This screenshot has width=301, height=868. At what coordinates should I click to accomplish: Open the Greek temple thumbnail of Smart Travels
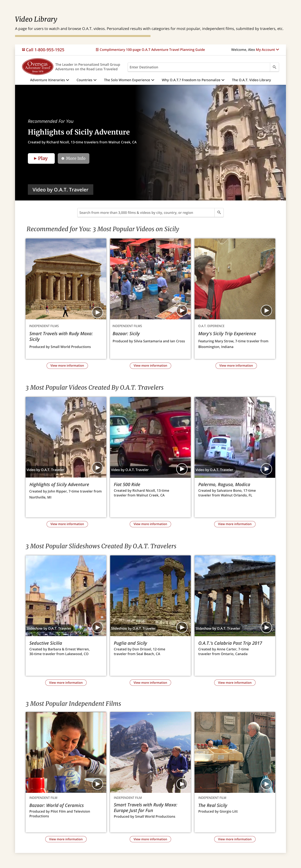pos(66,279)
